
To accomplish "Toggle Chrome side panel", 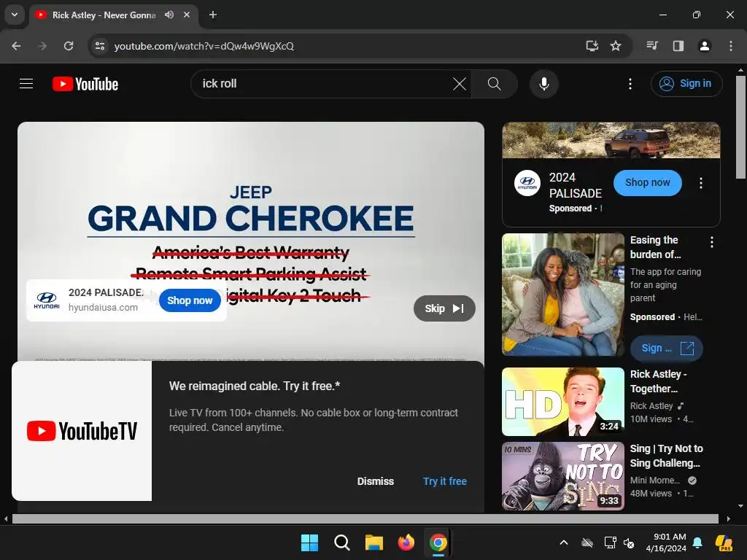I will click(678, 46).
